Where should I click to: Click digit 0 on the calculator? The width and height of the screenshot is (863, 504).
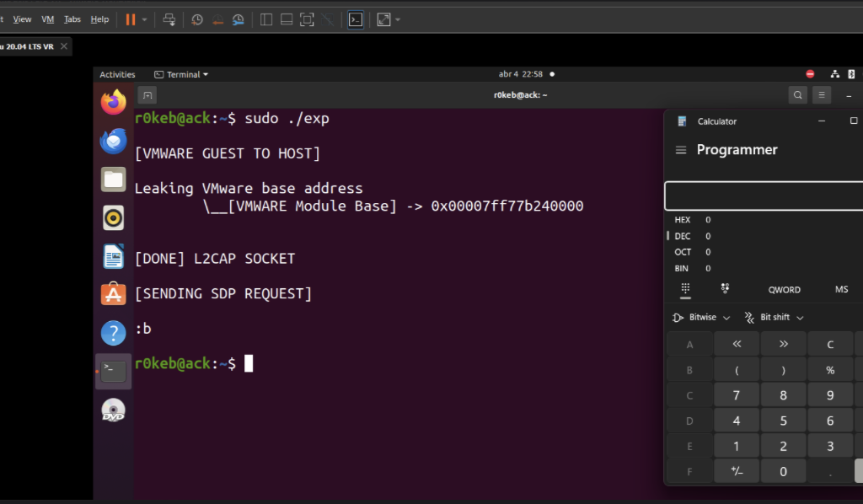[783, 471]
